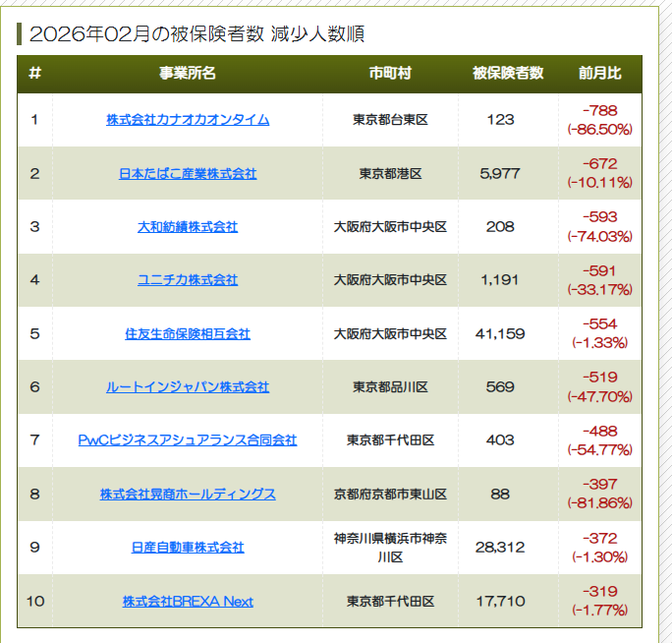Viewport: 672px width, 643px height.
Task: Click insured count 5,977
Action: point(500,174)
